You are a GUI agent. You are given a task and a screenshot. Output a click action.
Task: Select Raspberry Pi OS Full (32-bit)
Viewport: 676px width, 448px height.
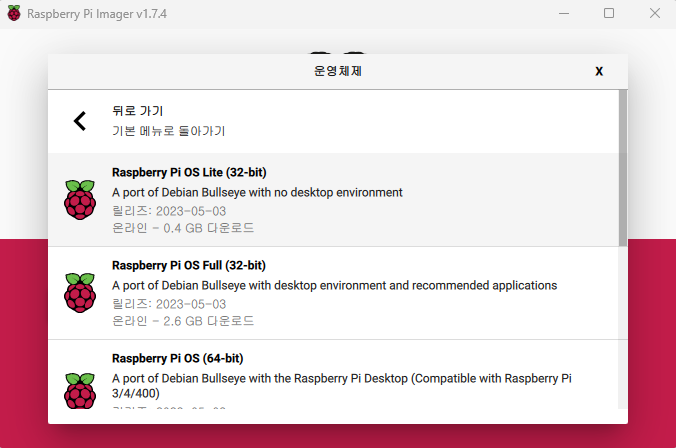333,293
